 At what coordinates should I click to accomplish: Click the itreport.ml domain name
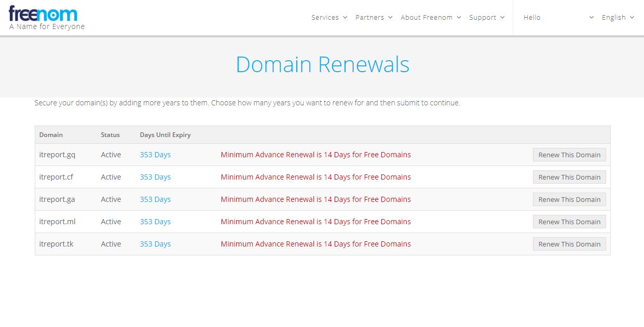(x=57, y=222)
